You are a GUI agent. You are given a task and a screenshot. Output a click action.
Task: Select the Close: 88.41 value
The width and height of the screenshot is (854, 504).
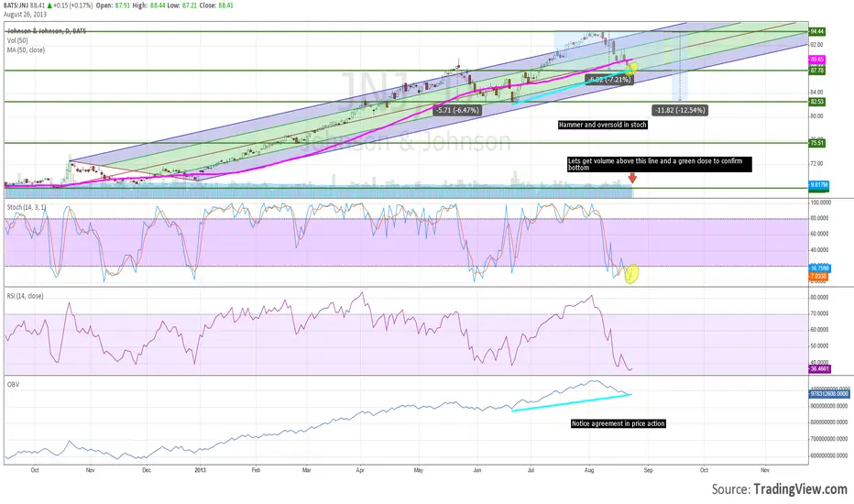(218, 5)
